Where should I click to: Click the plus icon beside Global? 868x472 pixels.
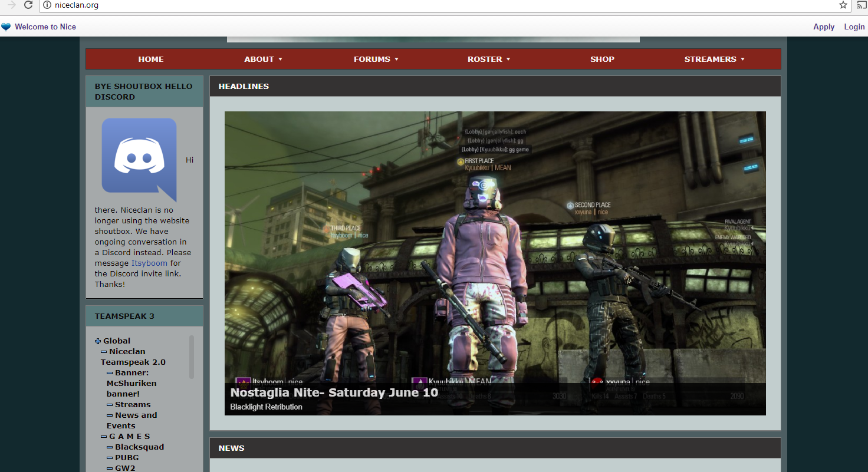(98, 341)
